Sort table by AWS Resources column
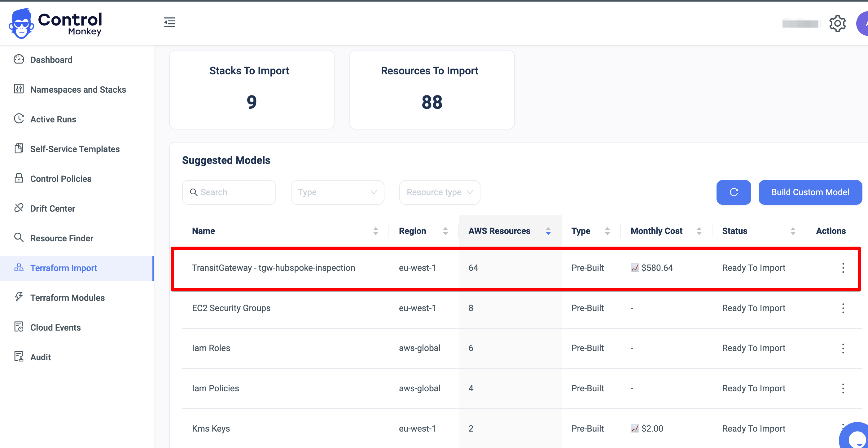The image size is (868, 448). click(548, 231)
